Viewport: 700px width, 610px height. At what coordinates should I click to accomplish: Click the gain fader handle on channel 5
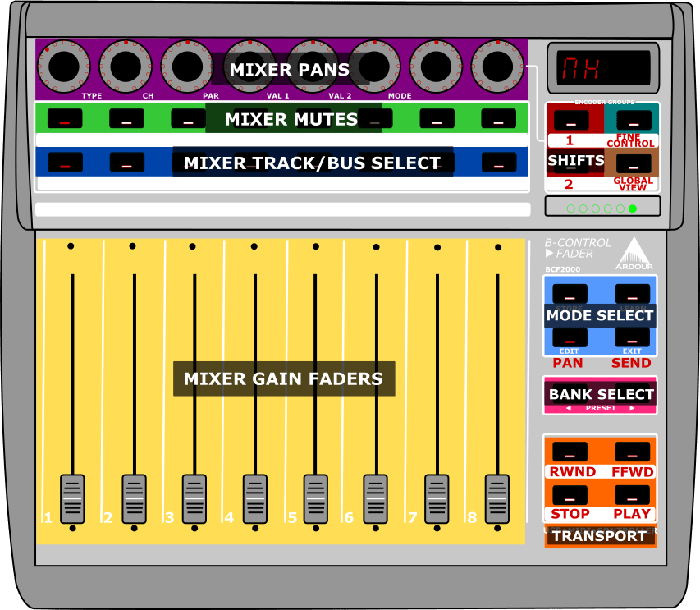point(316,499)
